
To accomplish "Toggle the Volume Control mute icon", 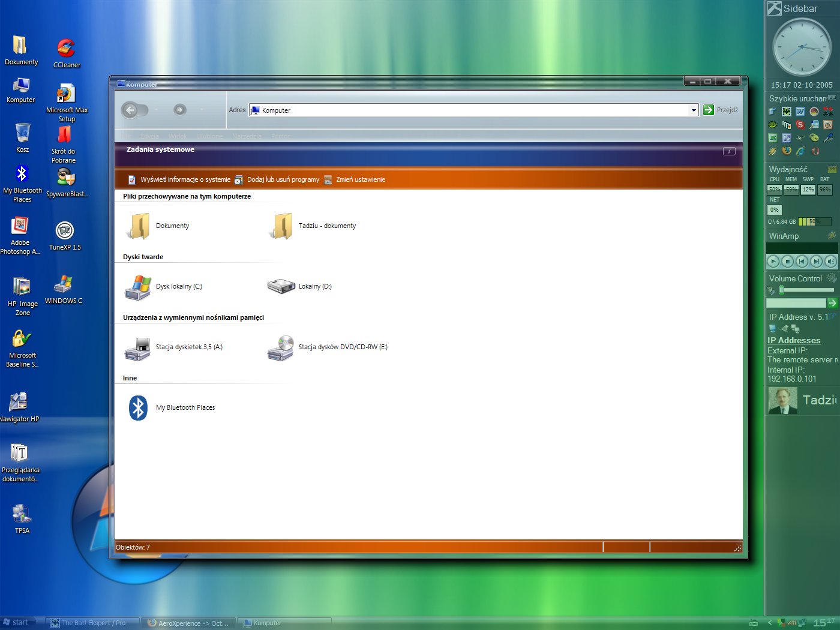I will click(x=772, y=290).
